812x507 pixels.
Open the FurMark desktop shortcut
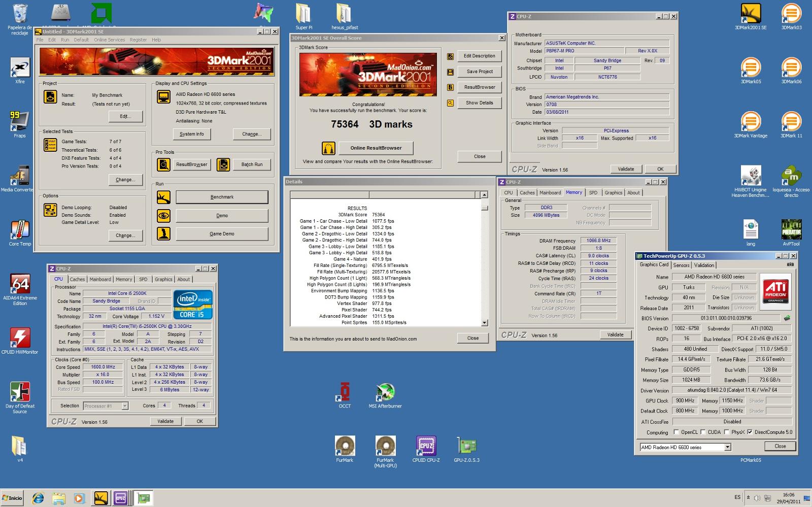point(345,449)
